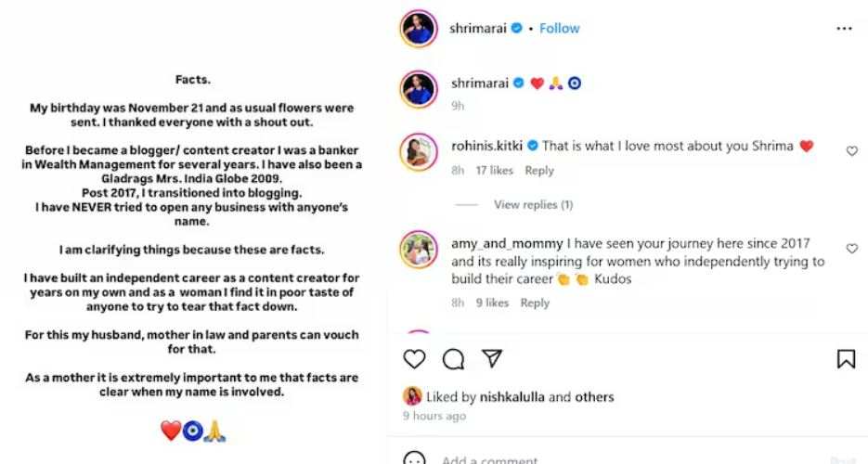Open the three-dot more options menu
The height and width of the screenshot is (464, 868).
(844, 29)
